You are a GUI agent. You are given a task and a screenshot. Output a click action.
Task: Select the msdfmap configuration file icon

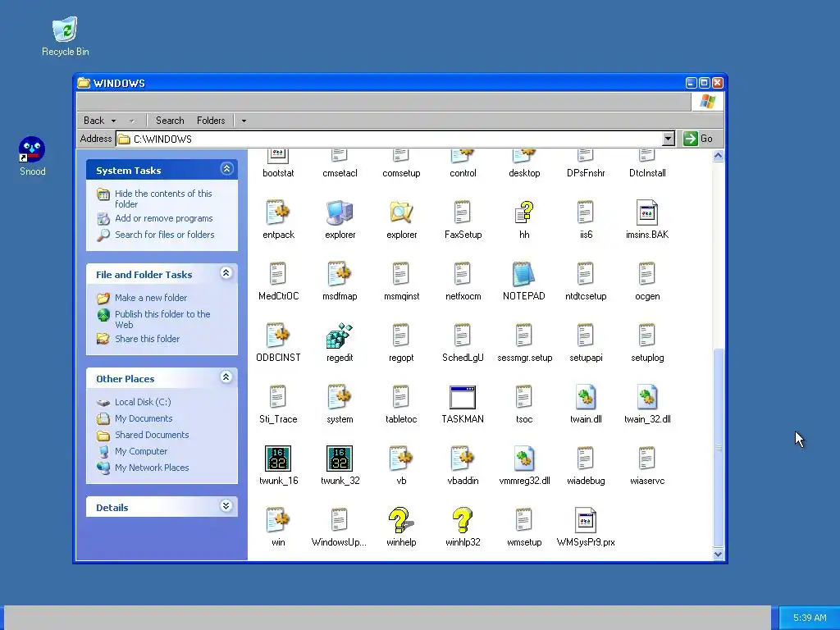340,274
